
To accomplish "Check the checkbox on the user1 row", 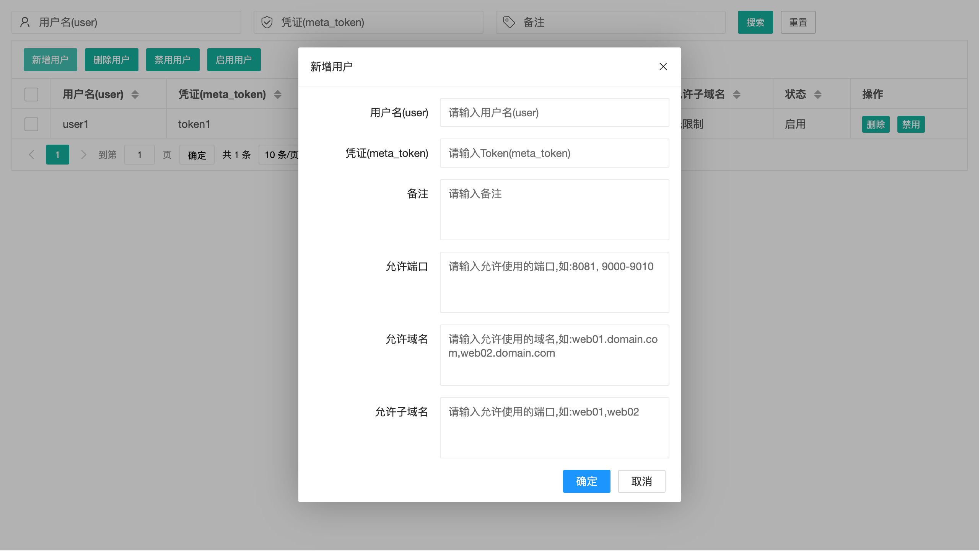I will [31, 124].
